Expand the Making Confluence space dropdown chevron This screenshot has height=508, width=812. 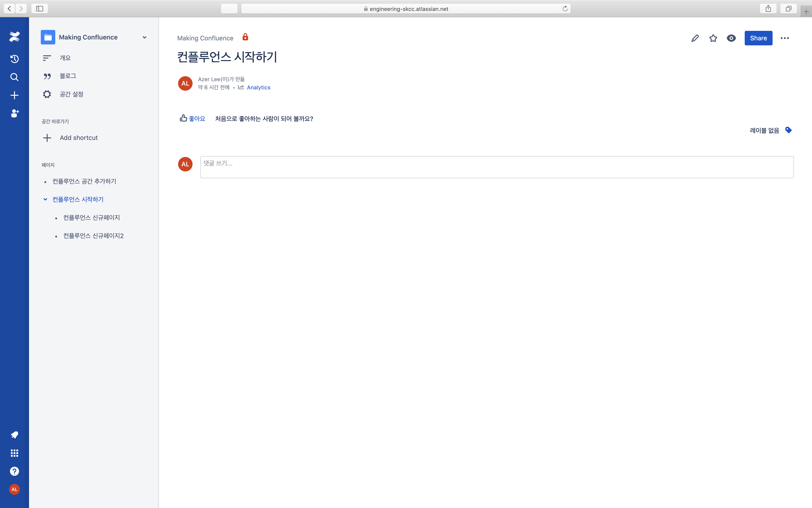[145, 37]
